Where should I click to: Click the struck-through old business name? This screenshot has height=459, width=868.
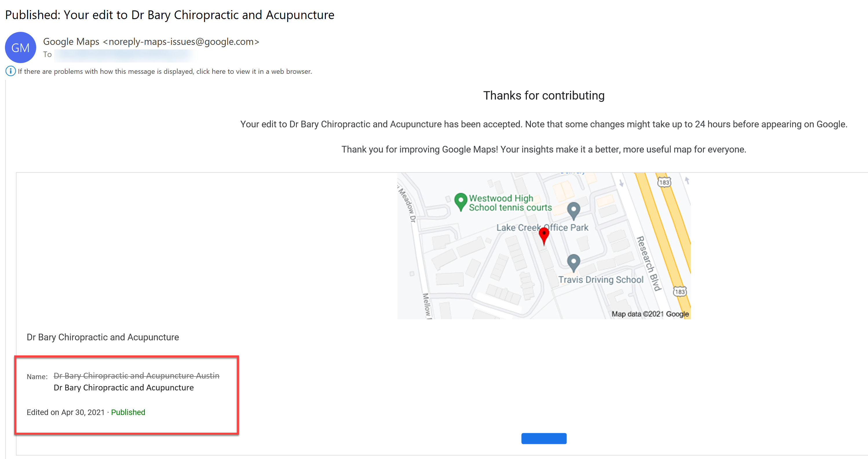click(x=136, y=375)
